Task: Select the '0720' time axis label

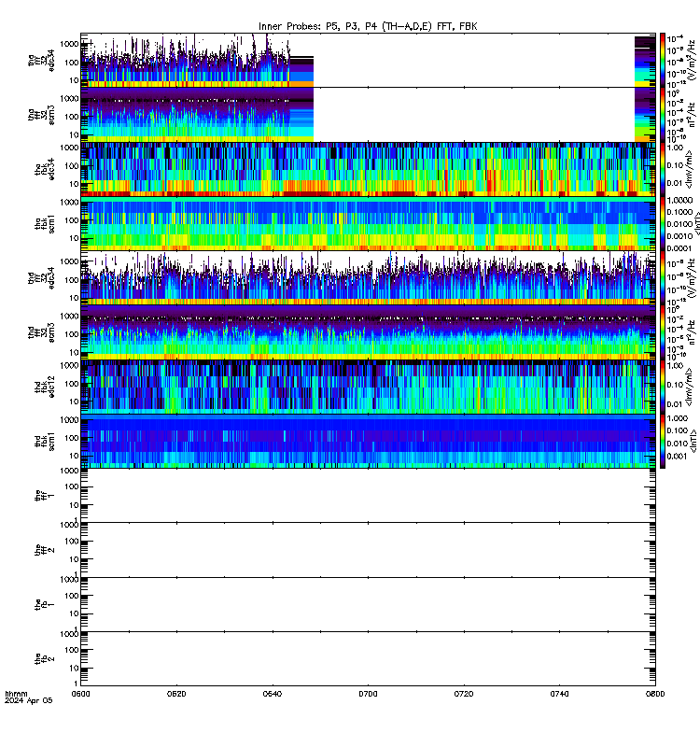Action: 464,694
